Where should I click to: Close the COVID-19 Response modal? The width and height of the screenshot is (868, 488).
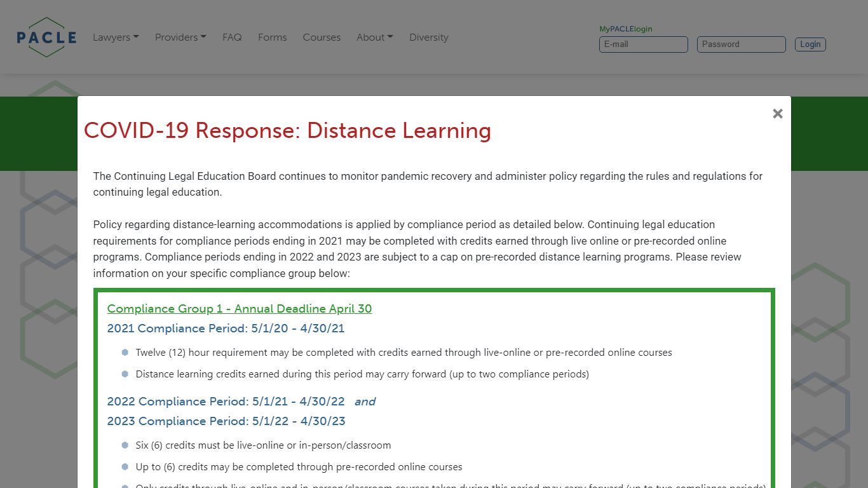(777, 114)
